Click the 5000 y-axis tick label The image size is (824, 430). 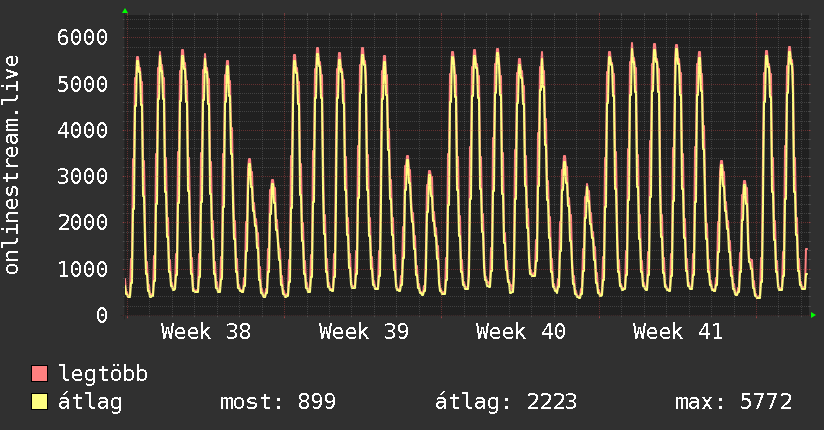click(x=83, y=84)
